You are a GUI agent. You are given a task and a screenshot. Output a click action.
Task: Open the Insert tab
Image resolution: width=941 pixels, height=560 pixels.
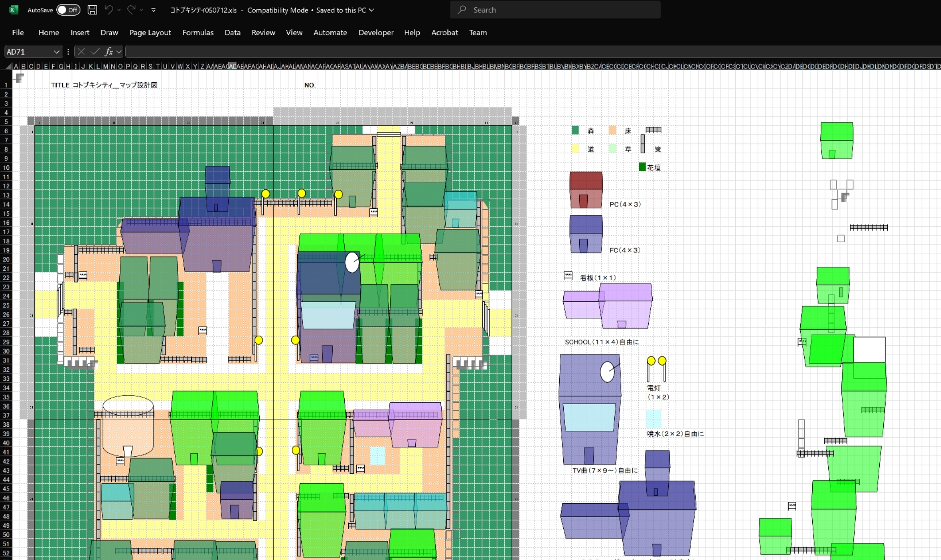click(x=80, y=32)
